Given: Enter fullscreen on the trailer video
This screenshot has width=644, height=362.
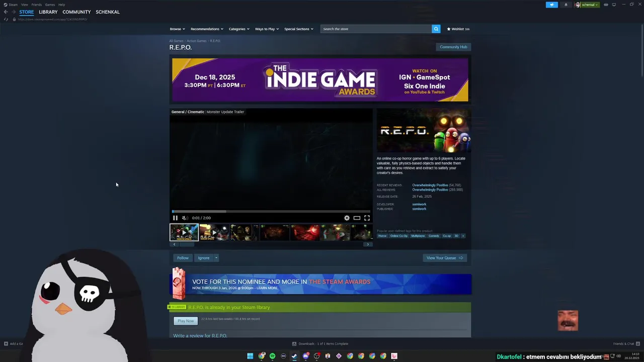Looking at the screenshot, I should [367, 218].
